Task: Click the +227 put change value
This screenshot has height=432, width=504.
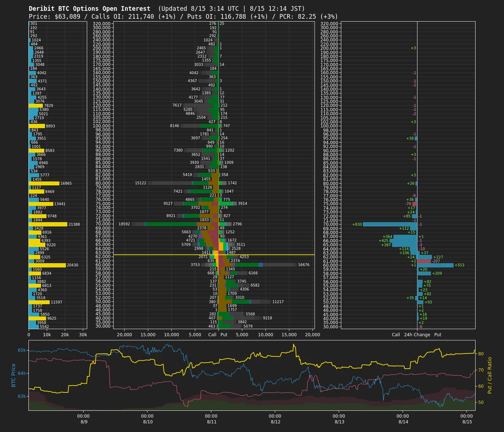Action: 438,257
